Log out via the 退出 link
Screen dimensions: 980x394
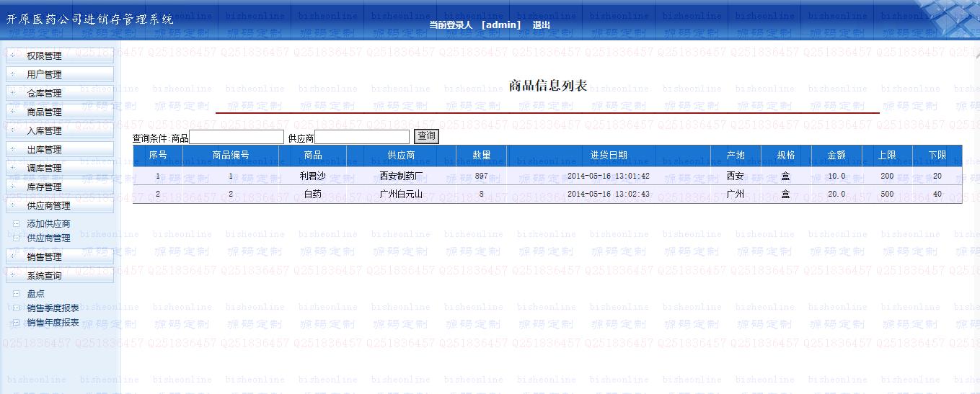[x=541, y=25]
